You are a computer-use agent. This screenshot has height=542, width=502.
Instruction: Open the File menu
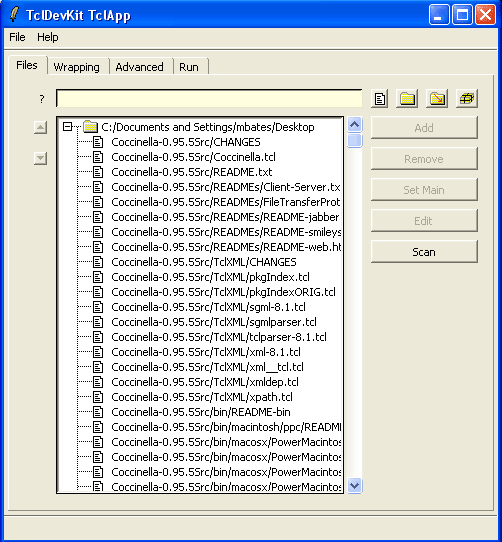17,37
